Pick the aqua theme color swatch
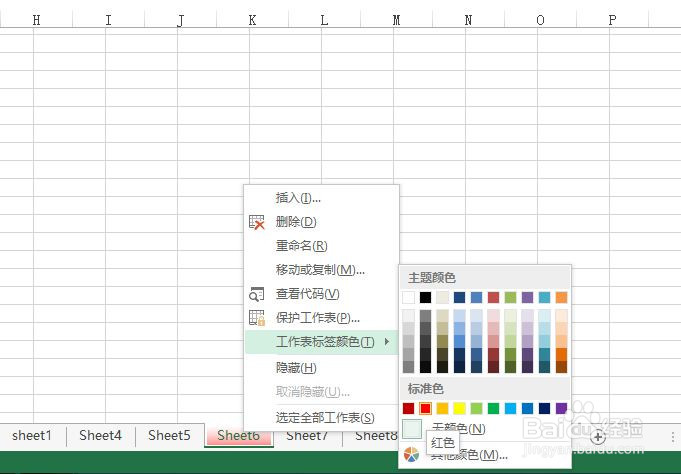 click(x=545, y=297)
